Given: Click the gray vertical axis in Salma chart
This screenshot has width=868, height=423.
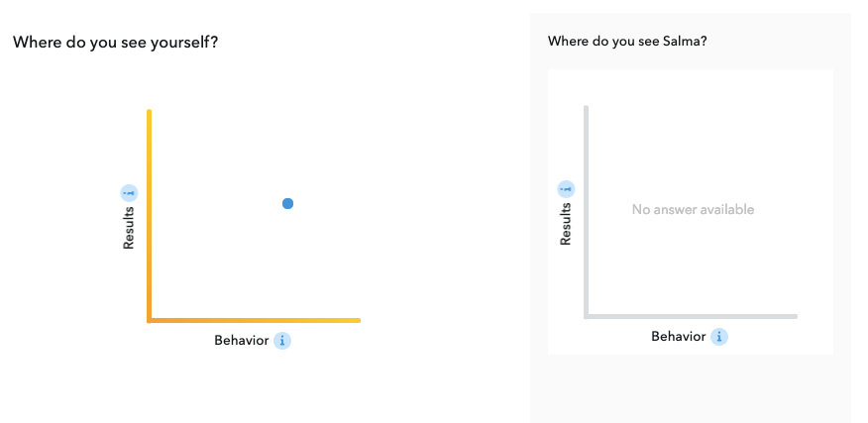Looking at the screenshot, I should (587, 212).
